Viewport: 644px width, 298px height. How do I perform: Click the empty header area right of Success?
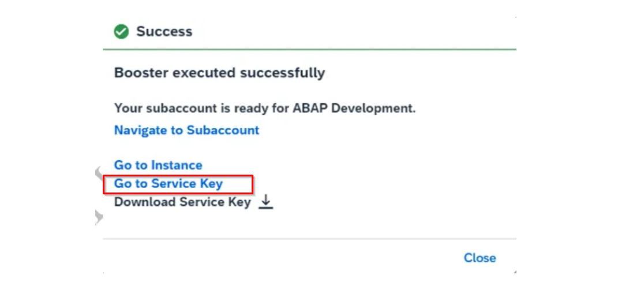coord(353,32)
